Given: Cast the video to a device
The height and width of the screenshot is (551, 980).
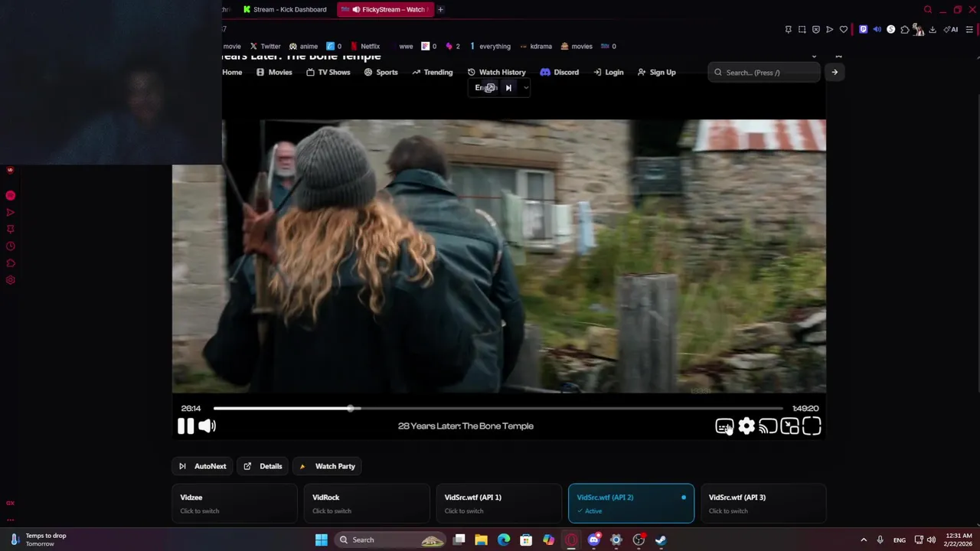Looking at the screenshot, I should [x=768, y=426].
